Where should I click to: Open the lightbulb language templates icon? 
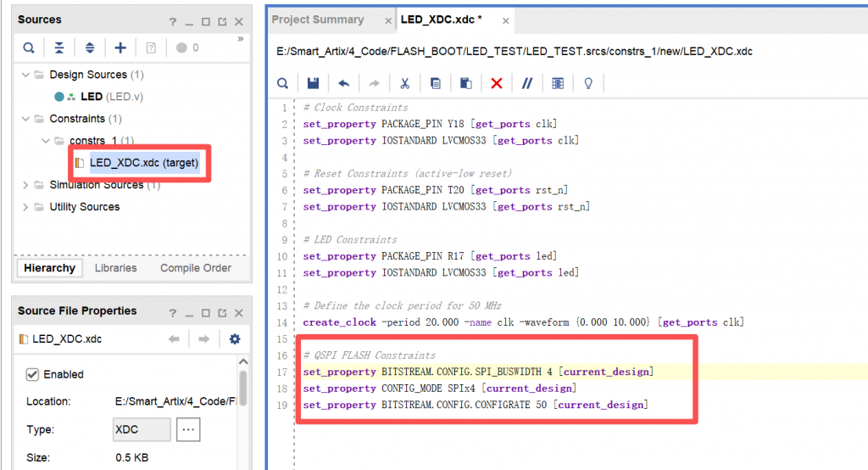587,83
